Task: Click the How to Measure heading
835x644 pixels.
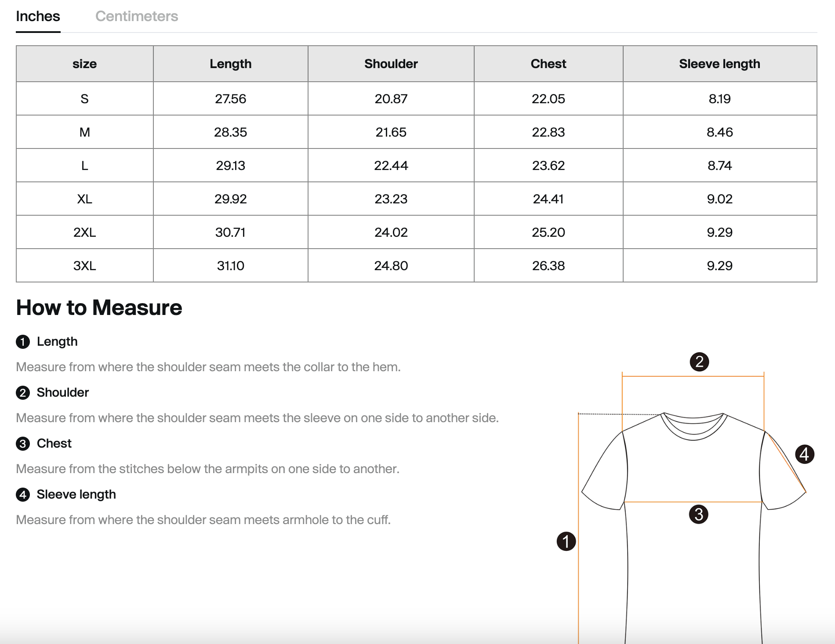Action: (x=99, y=308)
